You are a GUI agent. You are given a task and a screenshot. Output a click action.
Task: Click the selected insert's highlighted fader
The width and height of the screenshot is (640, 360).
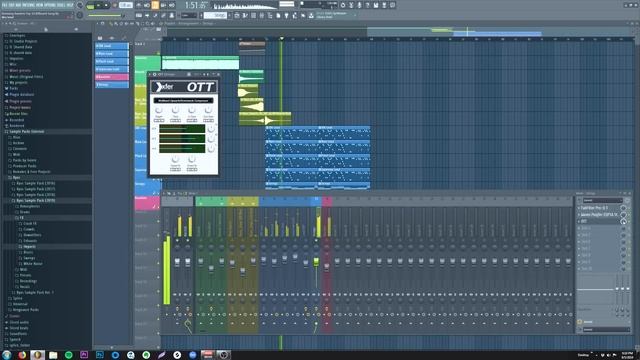coord(316,262)
